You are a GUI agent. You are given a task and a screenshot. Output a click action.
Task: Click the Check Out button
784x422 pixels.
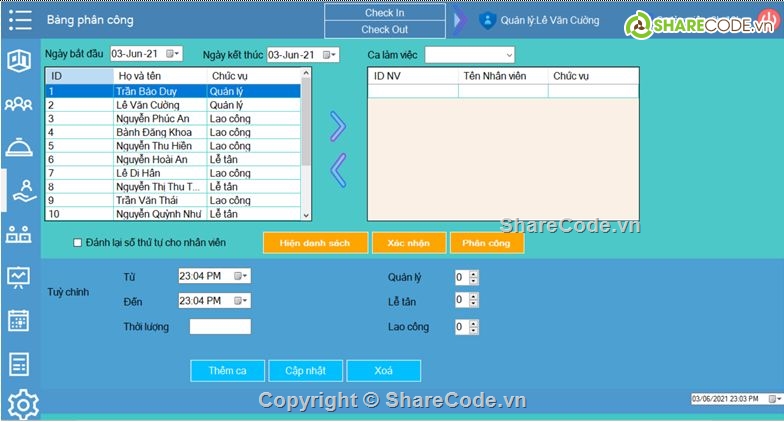[x=384, y=30]
